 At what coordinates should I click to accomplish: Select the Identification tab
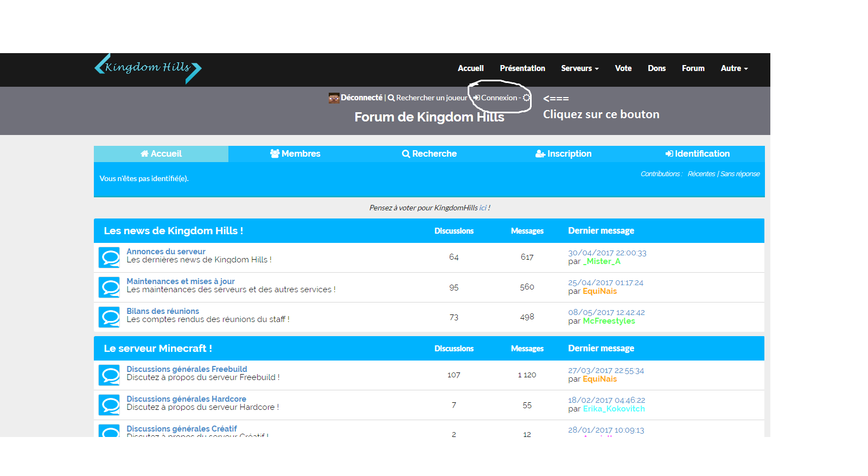pyautogui.click(x=697, y=154)
